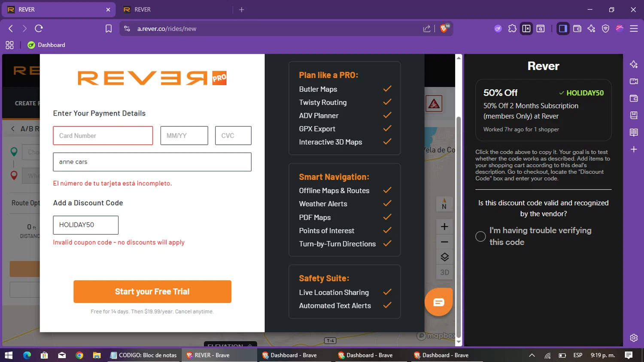Open Windows Start menu
Screen dimensions: 644x362
(x=9, y=355)
